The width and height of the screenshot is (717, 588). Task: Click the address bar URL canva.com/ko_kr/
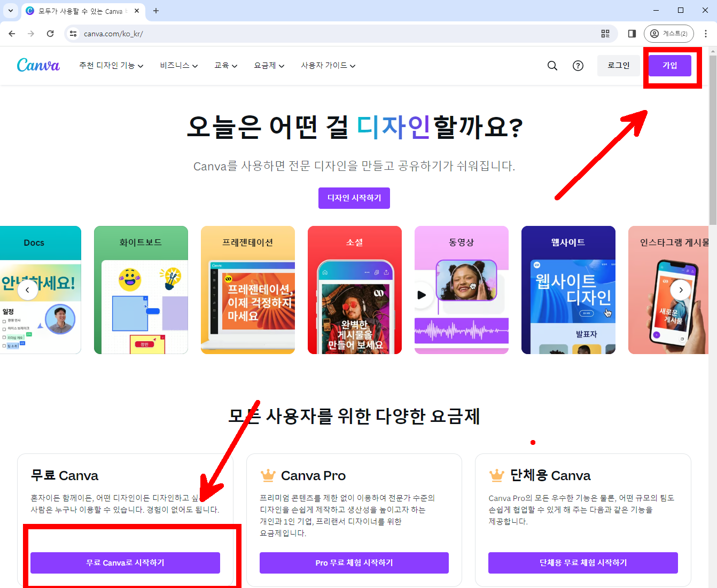tap(113, 34)
